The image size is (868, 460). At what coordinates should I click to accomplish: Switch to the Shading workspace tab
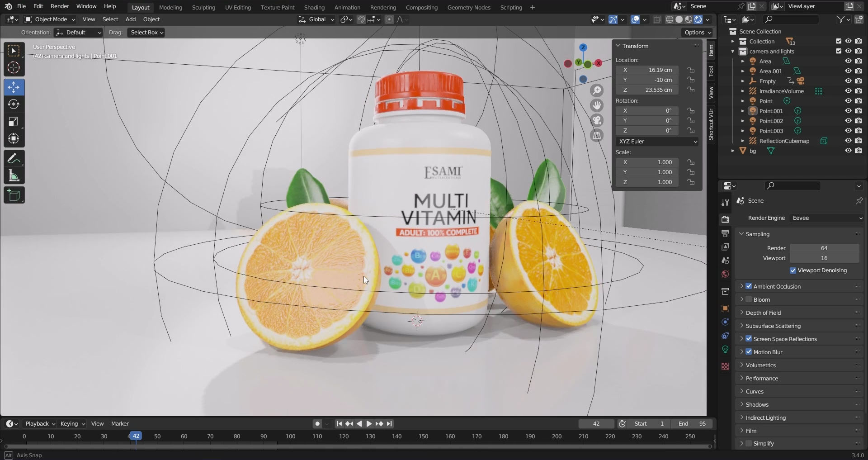click(x=314, y=7)
